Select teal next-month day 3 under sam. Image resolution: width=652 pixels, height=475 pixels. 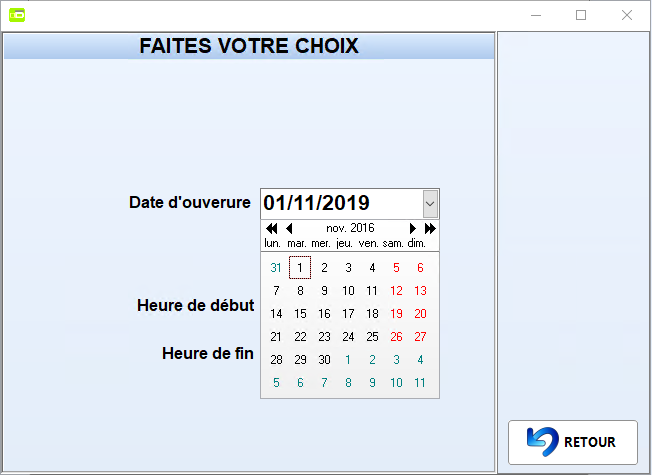[x=396, y=360]
